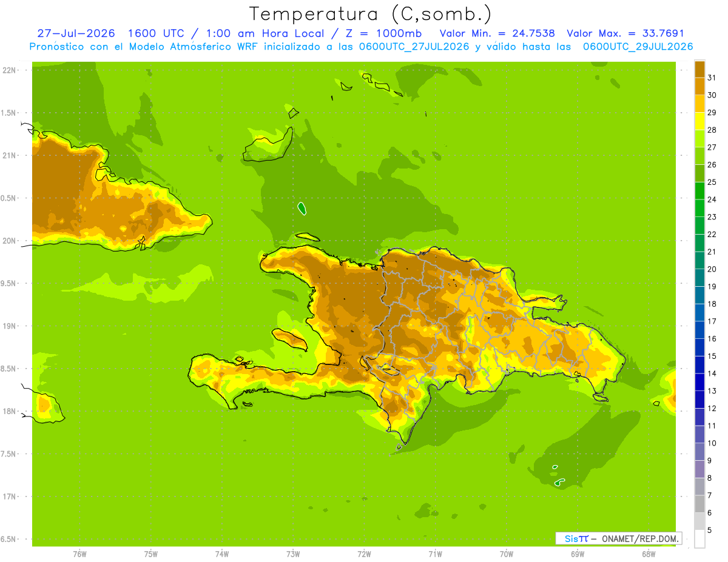The width and height of the screenshot is (728, 562).
Task: Click "Valor Max. = 33.7691"
Action: (625, 33)
